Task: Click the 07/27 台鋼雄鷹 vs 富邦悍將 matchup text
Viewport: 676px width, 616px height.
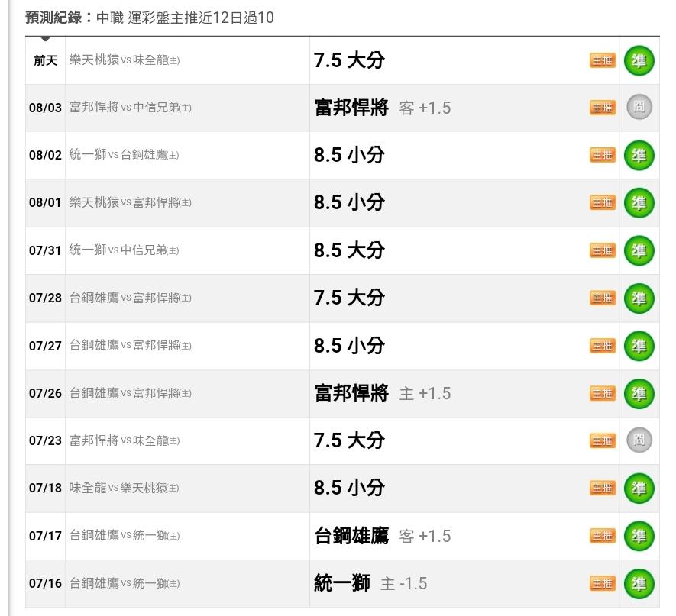Action: point(131,346)
